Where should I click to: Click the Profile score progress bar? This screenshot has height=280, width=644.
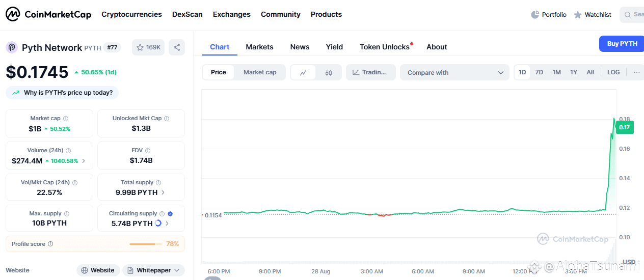pos(146,244)
